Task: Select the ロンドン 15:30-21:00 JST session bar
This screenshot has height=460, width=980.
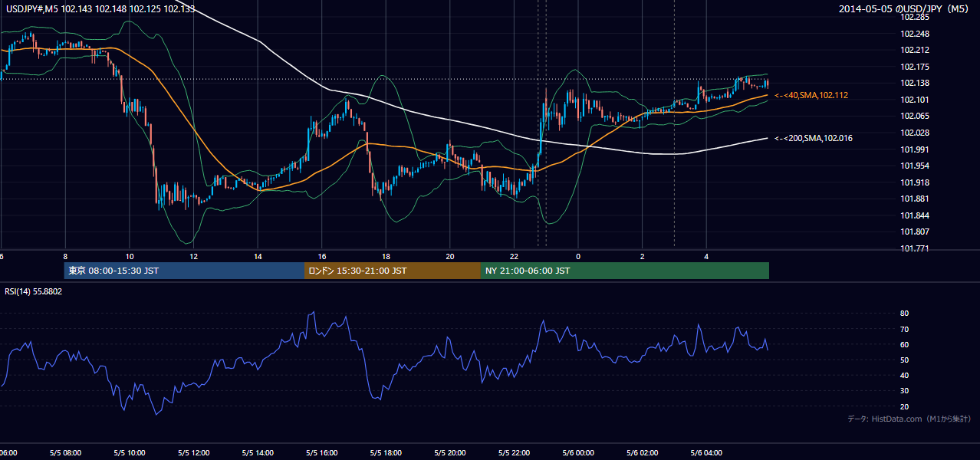Action: [x=393, y=271]
